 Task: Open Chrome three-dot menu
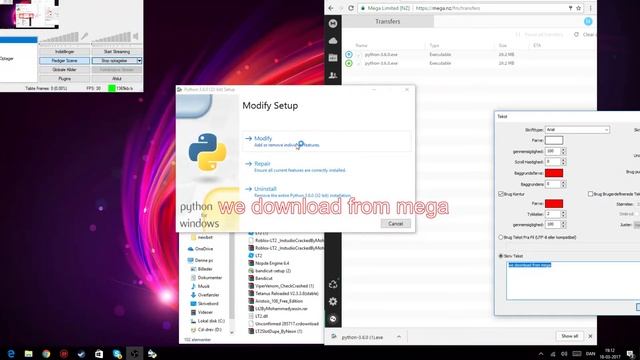point(590,8)
